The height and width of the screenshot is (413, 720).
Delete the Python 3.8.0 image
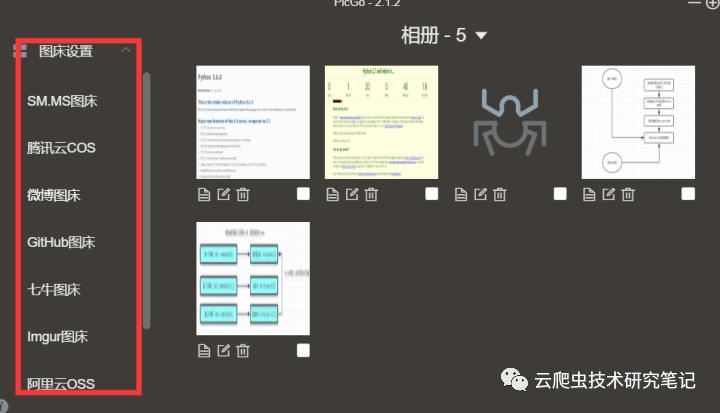243,194
